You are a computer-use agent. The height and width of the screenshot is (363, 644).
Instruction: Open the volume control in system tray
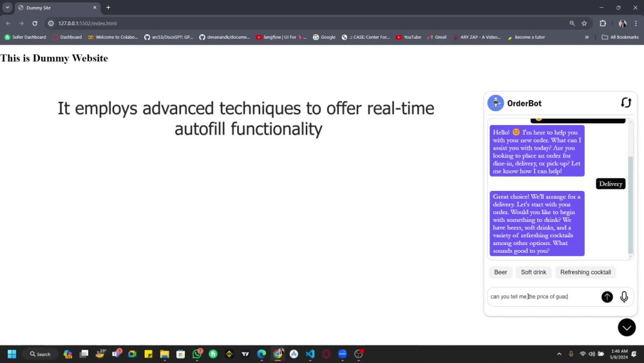[x=591, y=354]
